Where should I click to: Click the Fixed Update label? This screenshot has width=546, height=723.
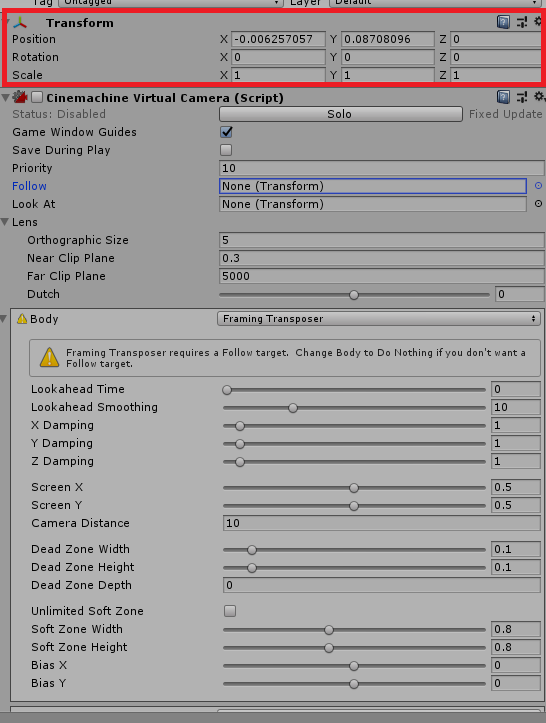(505, 114)
